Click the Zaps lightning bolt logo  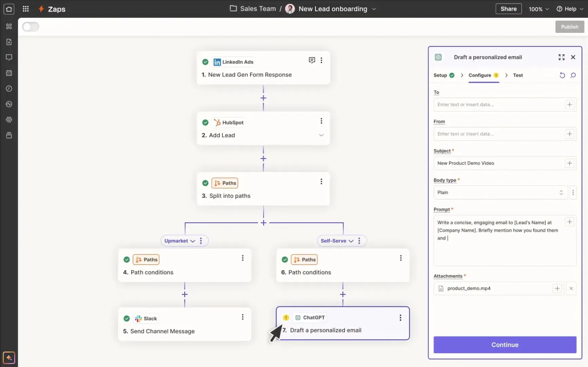41,9
